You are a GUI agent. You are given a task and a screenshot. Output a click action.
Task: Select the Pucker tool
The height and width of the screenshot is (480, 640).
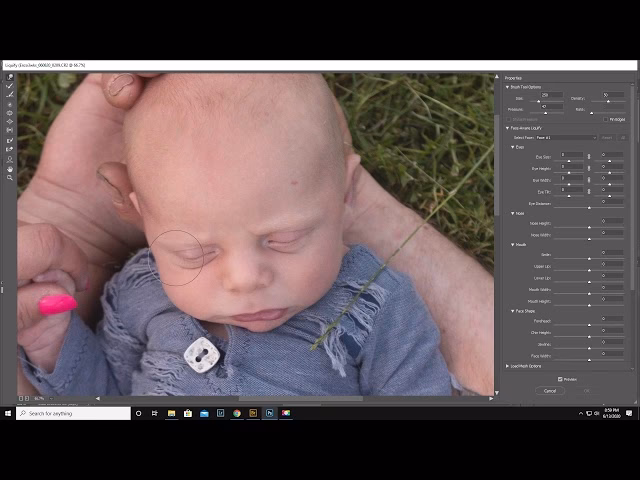[10, 113]
